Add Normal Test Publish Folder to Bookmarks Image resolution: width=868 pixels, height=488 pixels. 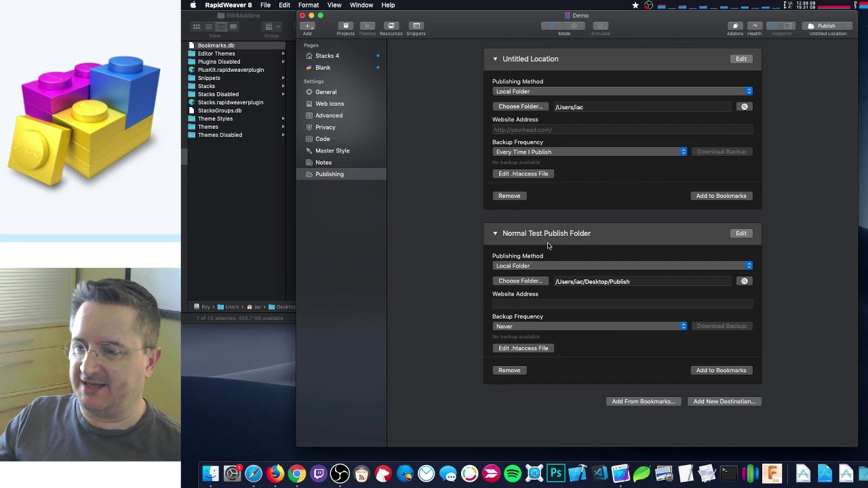tap(721, 370)
